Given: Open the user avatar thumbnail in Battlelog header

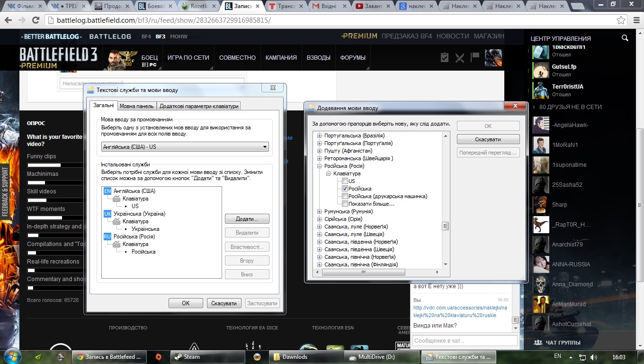Looking at the screenshot, I should pos(493,58).
